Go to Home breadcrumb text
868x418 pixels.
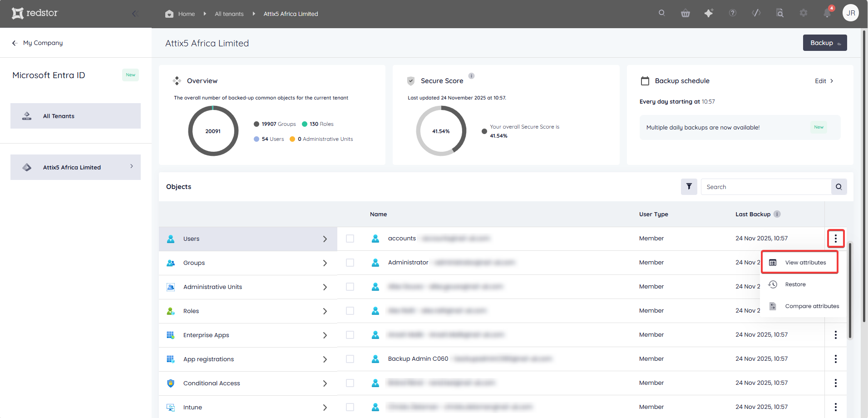point(187,14)
